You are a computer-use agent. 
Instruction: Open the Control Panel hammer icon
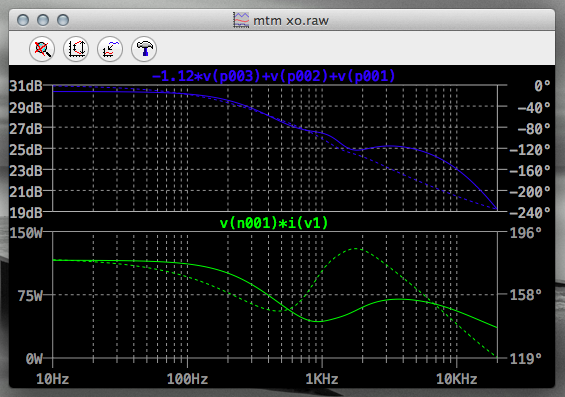click(x=144, y=49)
